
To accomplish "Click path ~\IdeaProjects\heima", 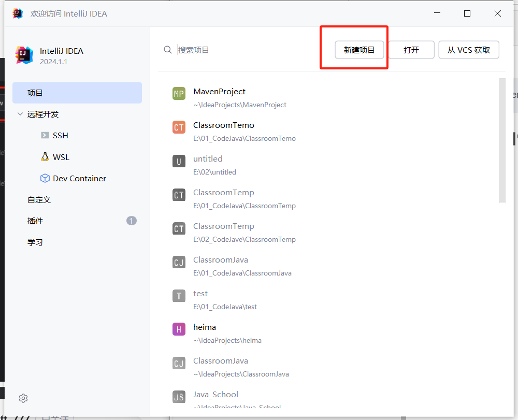I will pos(227,340).
